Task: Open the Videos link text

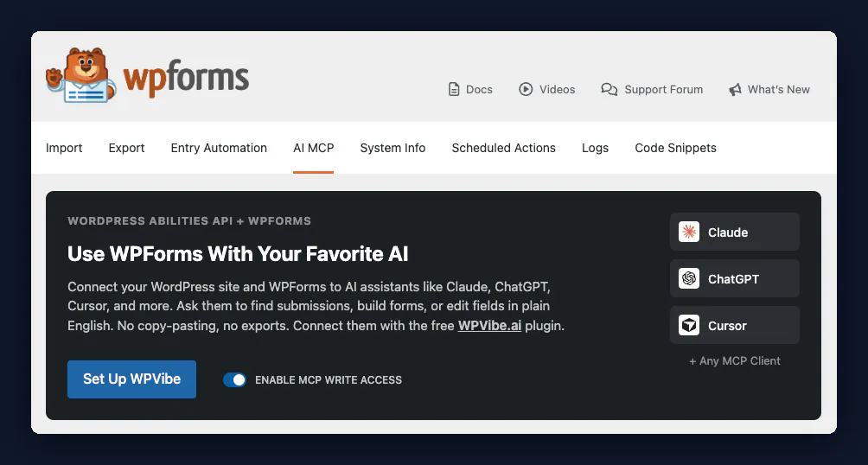Action: (558, 90)
